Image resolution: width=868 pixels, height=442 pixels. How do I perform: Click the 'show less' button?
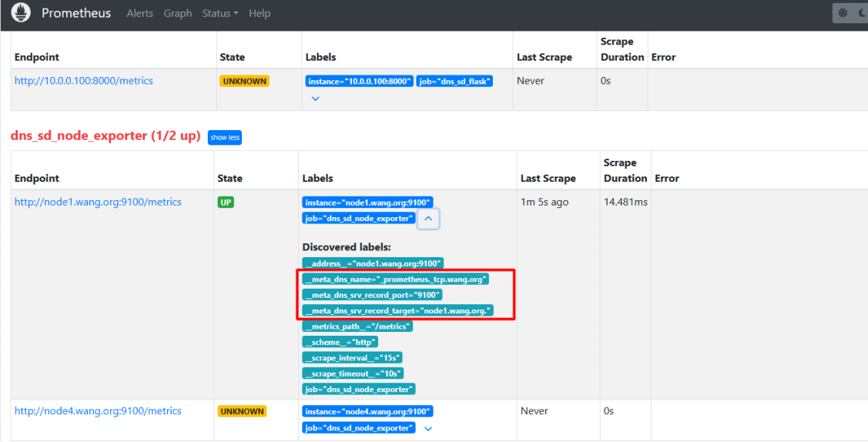(225, 137)
